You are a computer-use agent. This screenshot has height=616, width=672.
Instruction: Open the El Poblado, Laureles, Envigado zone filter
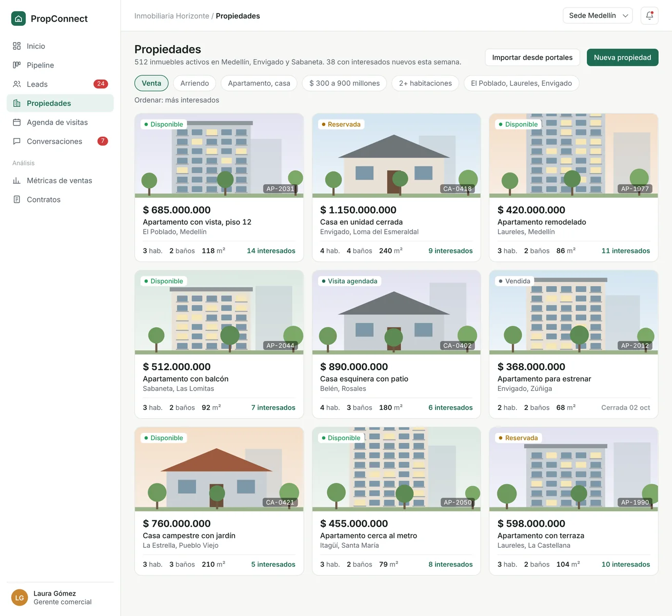pos(521,83)
